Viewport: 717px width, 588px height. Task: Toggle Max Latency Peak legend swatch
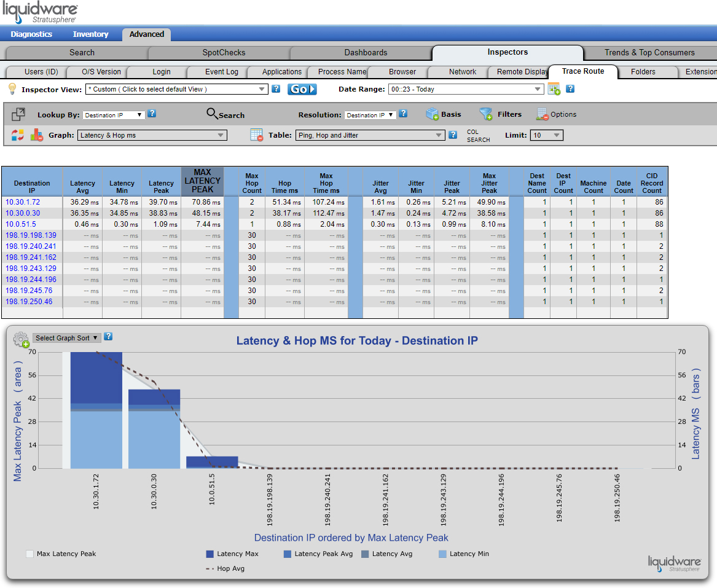[x=29, y=554]
